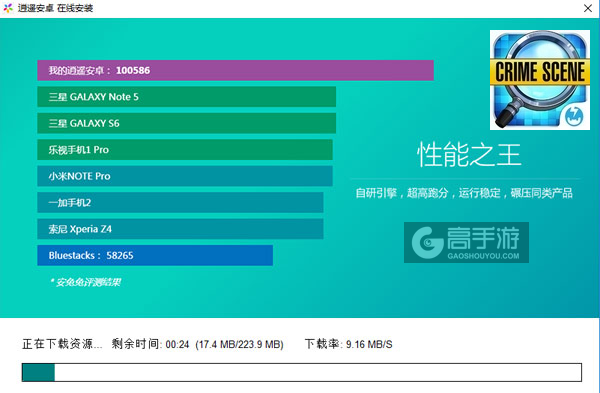Viewport: 600px width, 393px height.
Task: Select the 小米NOTE Pro bar
Action: point(185,176)
